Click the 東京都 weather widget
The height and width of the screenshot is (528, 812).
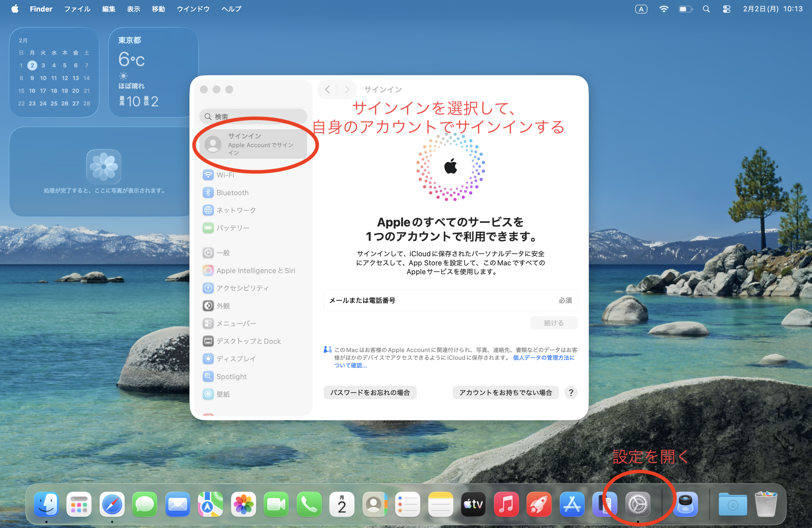click(153, 72)
